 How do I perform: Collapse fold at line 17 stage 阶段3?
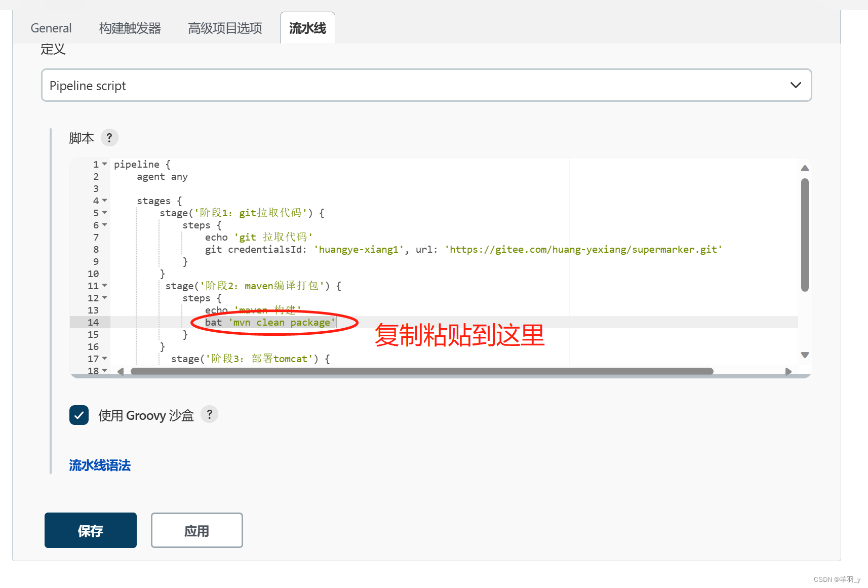tap(105, 359)
